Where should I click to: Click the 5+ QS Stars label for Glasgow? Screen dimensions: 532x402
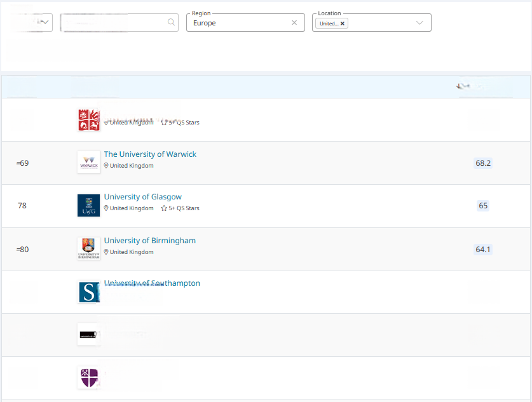click(x=184, y=208)
